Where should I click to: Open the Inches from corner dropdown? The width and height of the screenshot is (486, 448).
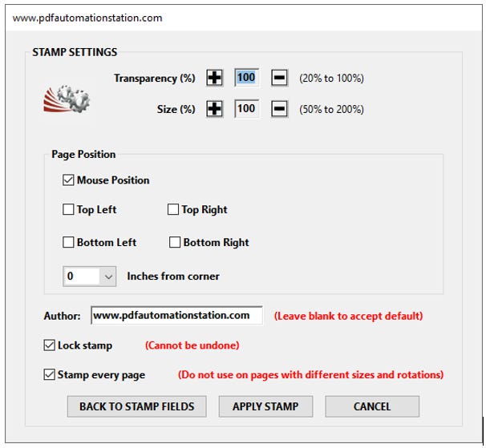[90, 276]
